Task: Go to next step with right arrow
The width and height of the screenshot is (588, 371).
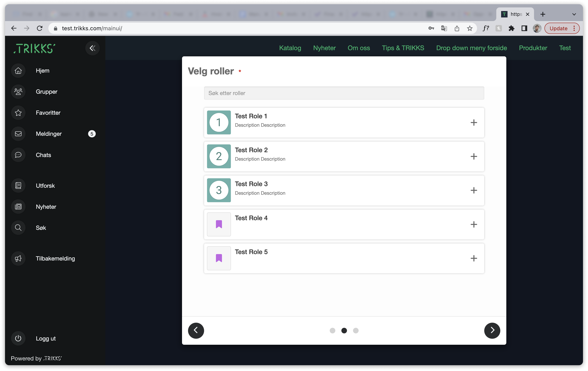Action: (492, 330)
